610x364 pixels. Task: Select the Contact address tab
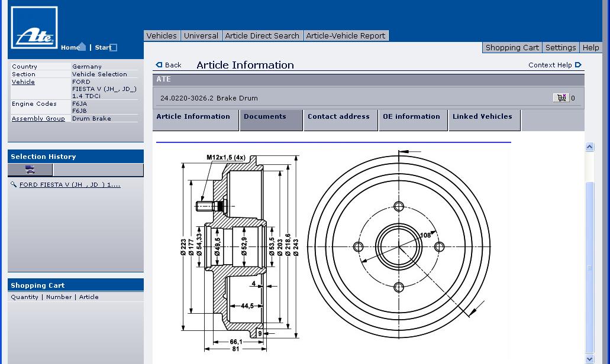tap(338, 117)
